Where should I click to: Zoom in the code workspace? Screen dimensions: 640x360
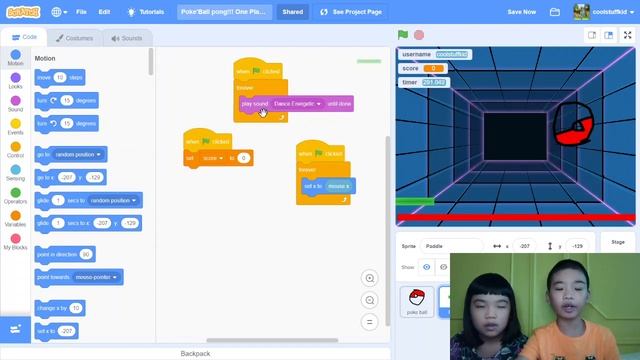coord(369,278)
